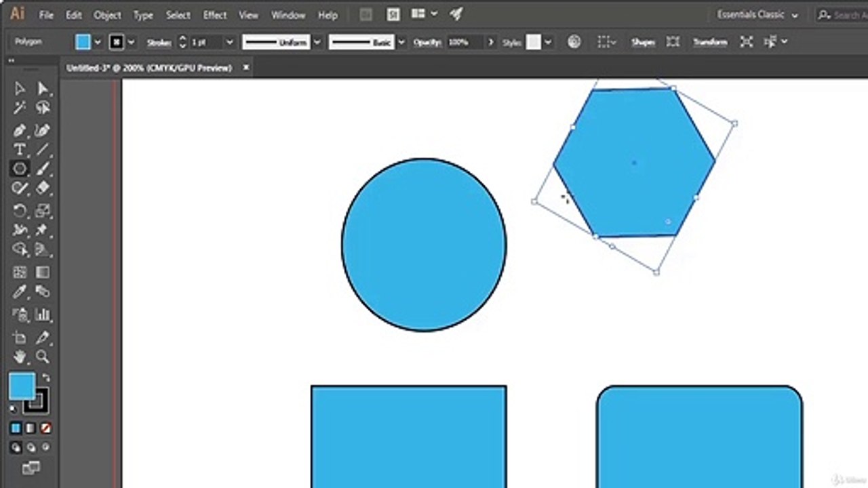
Task: Click the large blue Fill swatch in toolbar
Action: (x=22, y=386)
